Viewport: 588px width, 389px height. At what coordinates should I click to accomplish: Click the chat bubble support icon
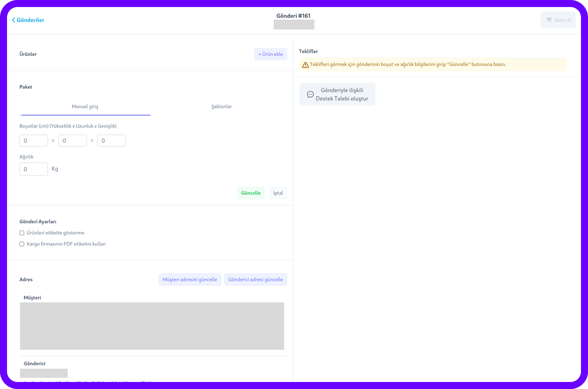(310, 94)
